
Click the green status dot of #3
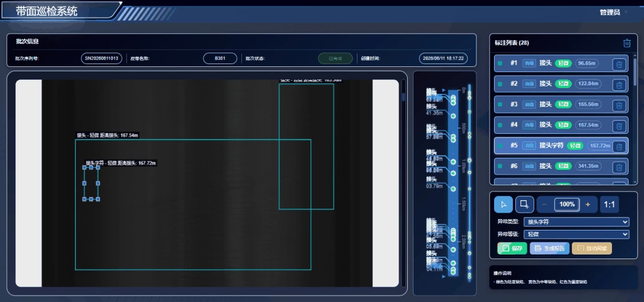pos(500,104)
